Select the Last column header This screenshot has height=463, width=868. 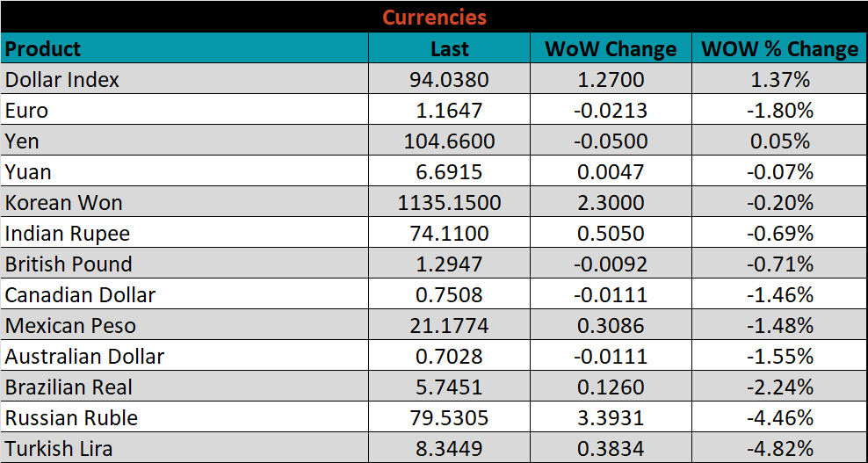coord(449,49)
